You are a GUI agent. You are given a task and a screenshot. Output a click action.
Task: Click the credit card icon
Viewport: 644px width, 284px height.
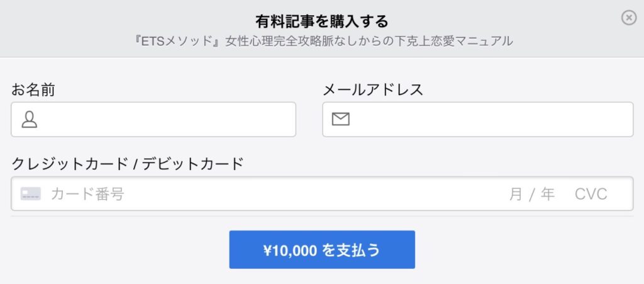pyautogui.click(x=31, y=193)
